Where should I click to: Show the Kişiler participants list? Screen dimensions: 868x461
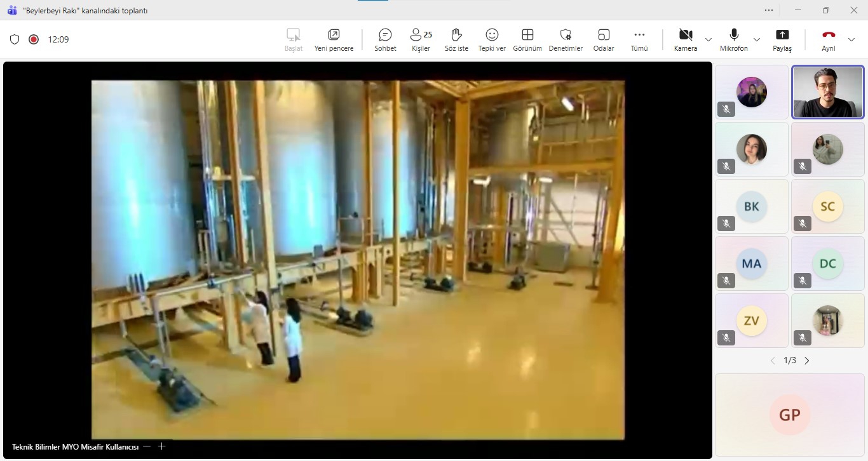tap(421, 39)
